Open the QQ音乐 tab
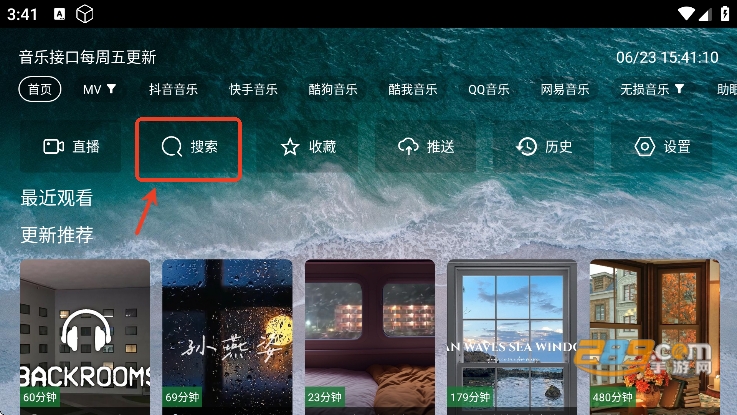This screenshot has height=415, width=737. [x=489, y=89]
